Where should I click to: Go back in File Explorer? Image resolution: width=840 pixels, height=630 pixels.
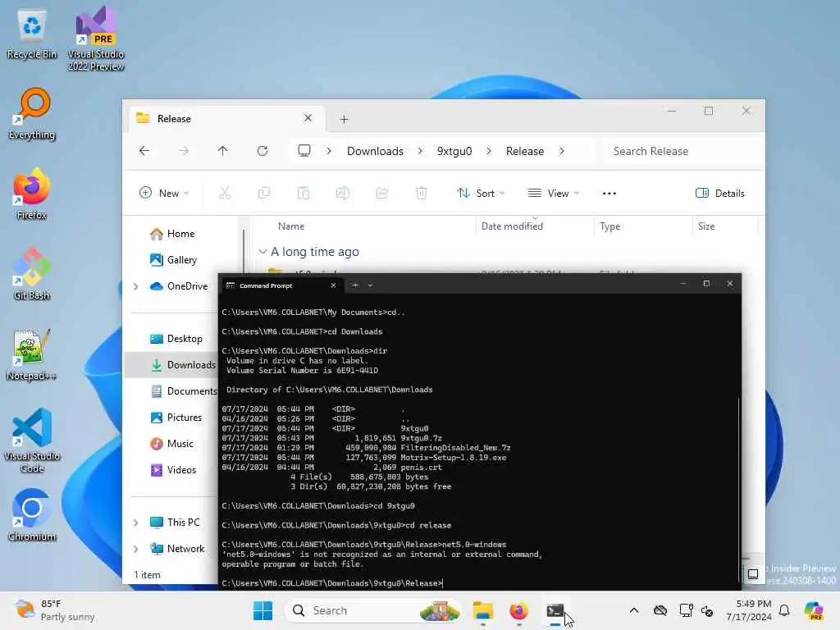pos(144,151)
